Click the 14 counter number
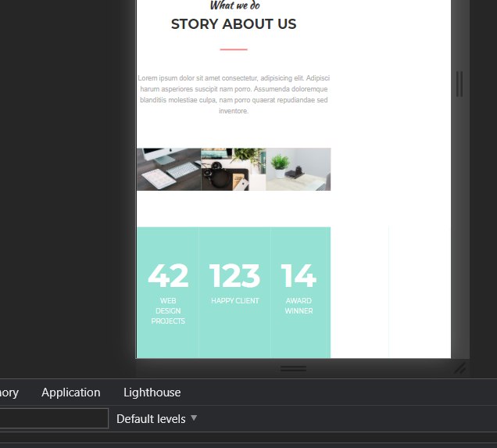Image resolution: width=497 pixels, height=448 pixels. pos(299,276)
